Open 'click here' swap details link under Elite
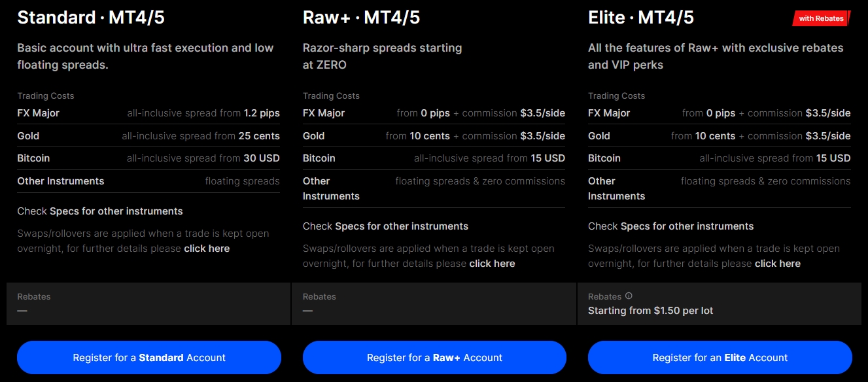The image size is (868, 382). click(777, 263)
